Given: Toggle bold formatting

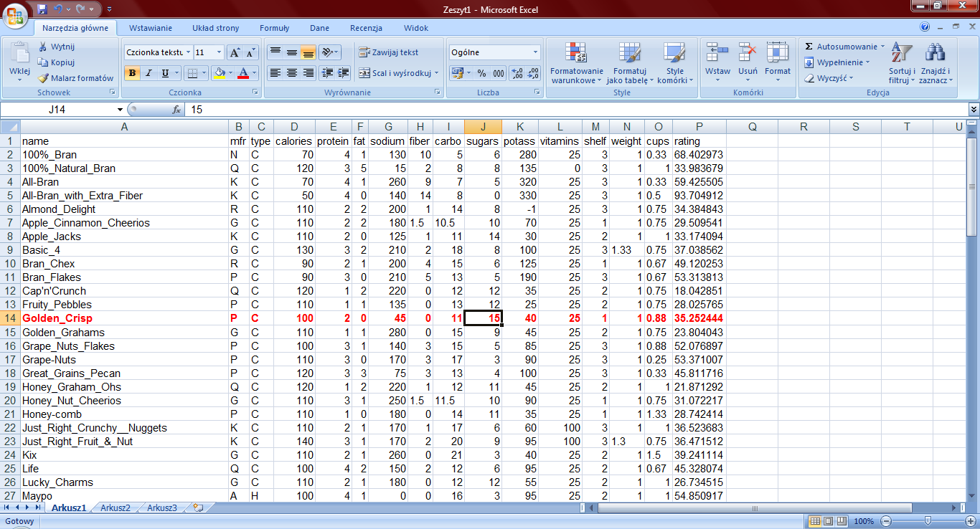Looking at the screenshot, I should [x=132, y=73].
